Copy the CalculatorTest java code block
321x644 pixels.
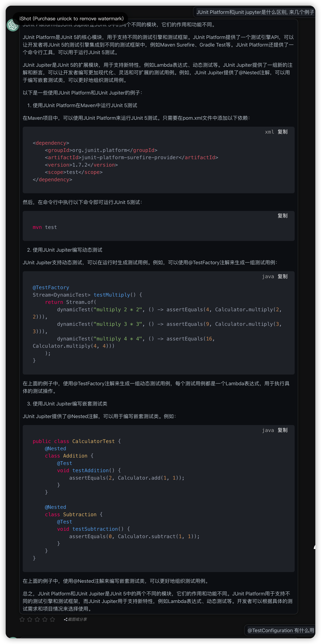click(x=282, y=430)
